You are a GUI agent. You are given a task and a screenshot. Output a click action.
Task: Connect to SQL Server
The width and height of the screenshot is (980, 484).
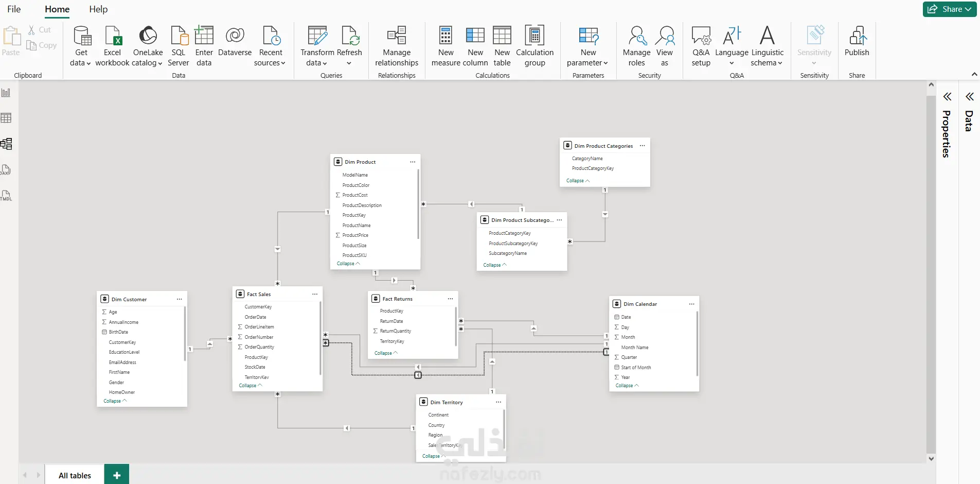coord(179,46)
